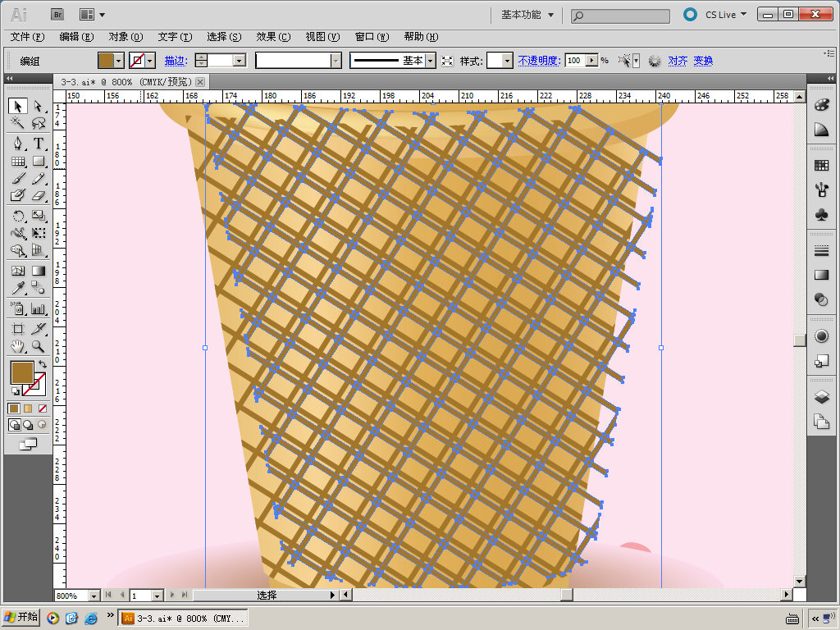Open the 基本 stroke profile dropdown
Viewport: 840px width, 630px height.
(x=430, y=61)
